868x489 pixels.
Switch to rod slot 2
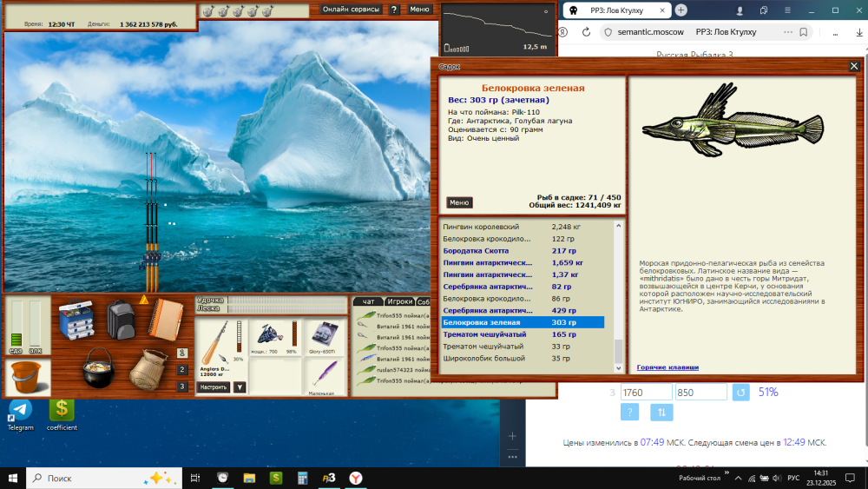pyautogui.click(x=182, y=369)
